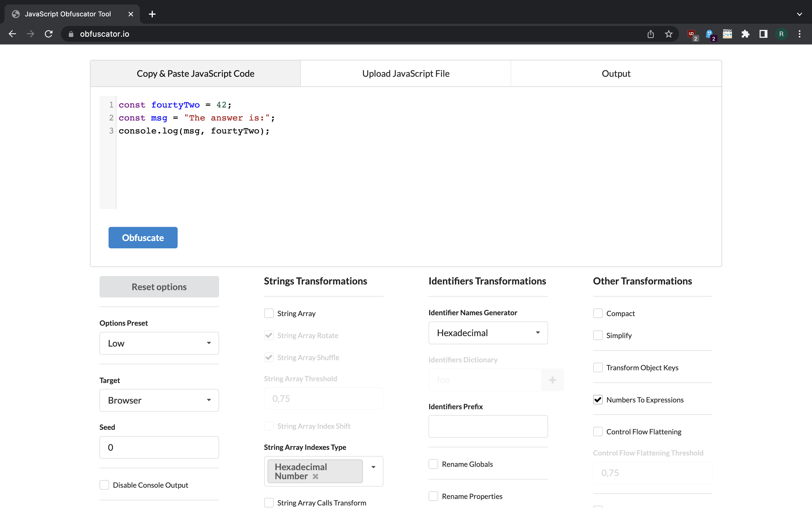Click the Identifiers Transformations heading
Image resolution: width=812 pixels, height=508 pixels.
click(x=487, y=281)
